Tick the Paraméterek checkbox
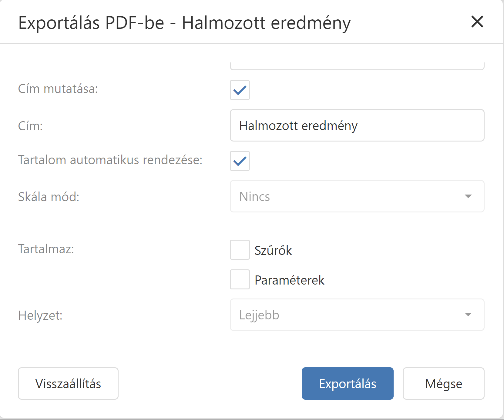 click(x=240, y=279)
